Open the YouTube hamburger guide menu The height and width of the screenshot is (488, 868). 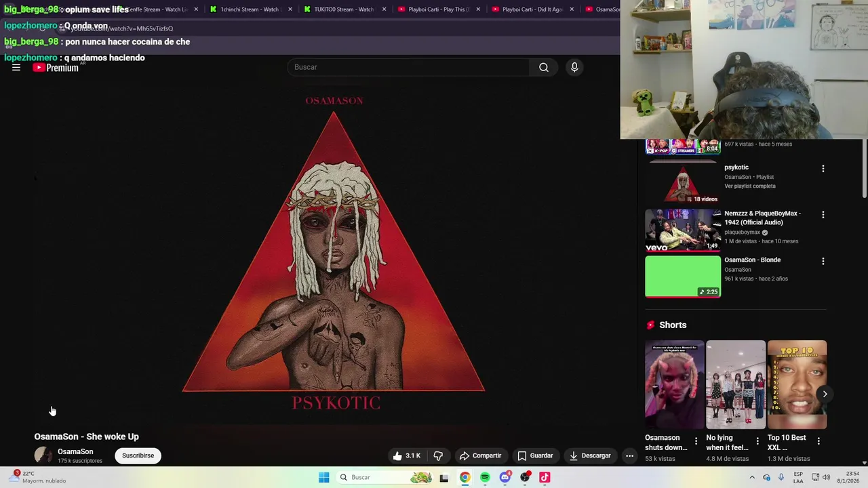click(x=16, y=68)
